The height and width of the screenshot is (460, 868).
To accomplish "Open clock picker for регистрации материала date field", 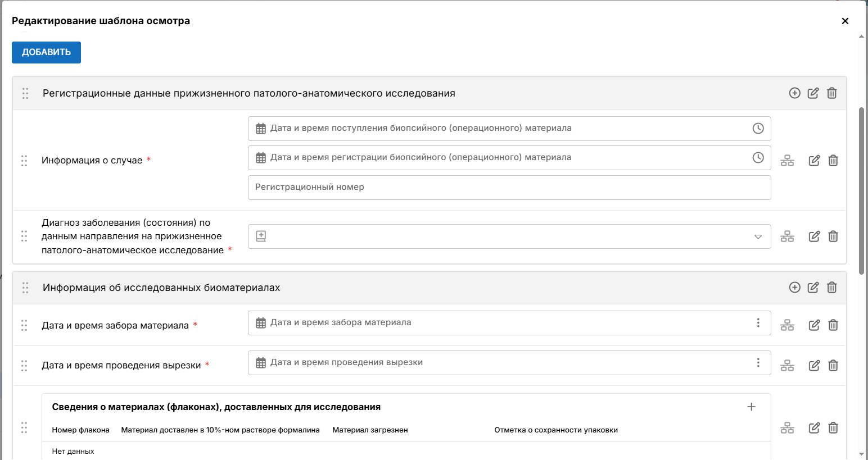I will (x=758, y=158).
